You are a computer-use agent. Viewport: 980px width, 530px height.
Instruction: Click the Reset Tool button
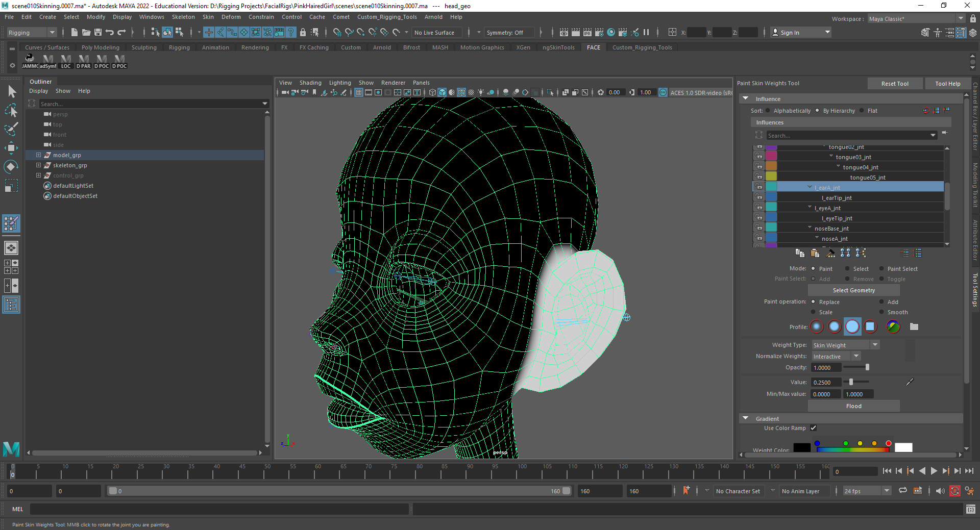tap(894, 84)
